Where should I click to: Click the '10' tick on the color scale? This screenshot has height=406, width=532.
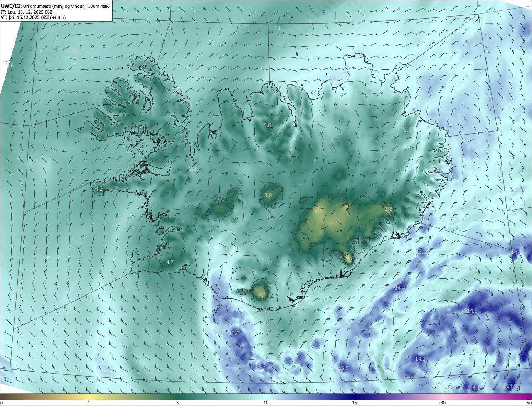(266, 403)
